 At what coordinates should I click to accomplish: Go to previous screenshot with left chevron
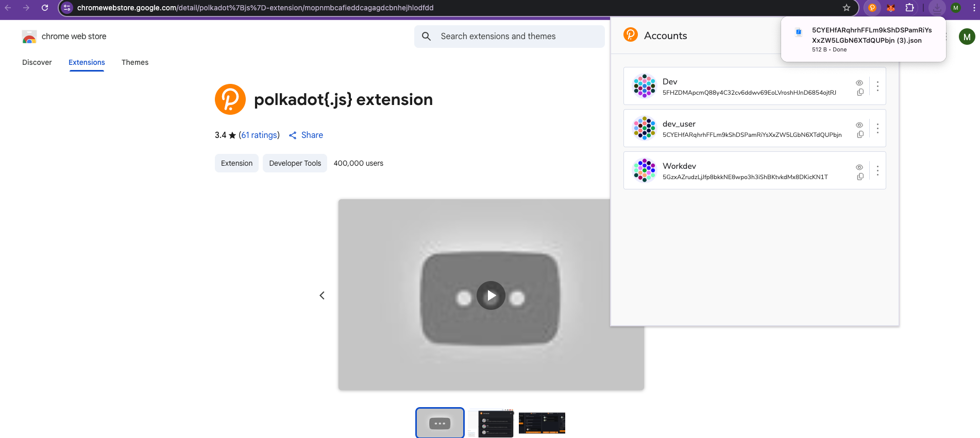[322, 295]
